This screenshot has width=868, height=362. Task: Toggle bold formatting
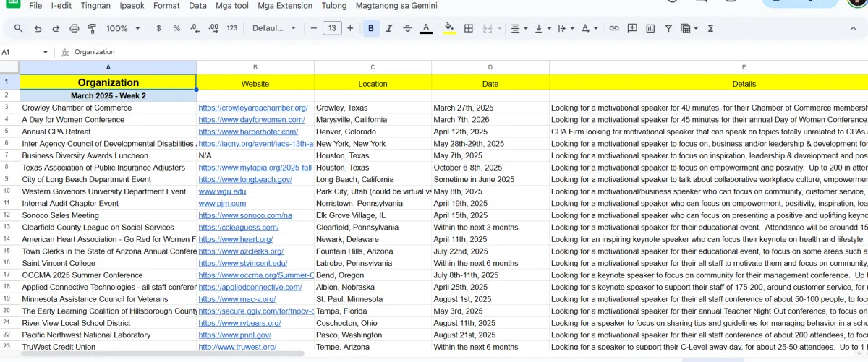371,28
